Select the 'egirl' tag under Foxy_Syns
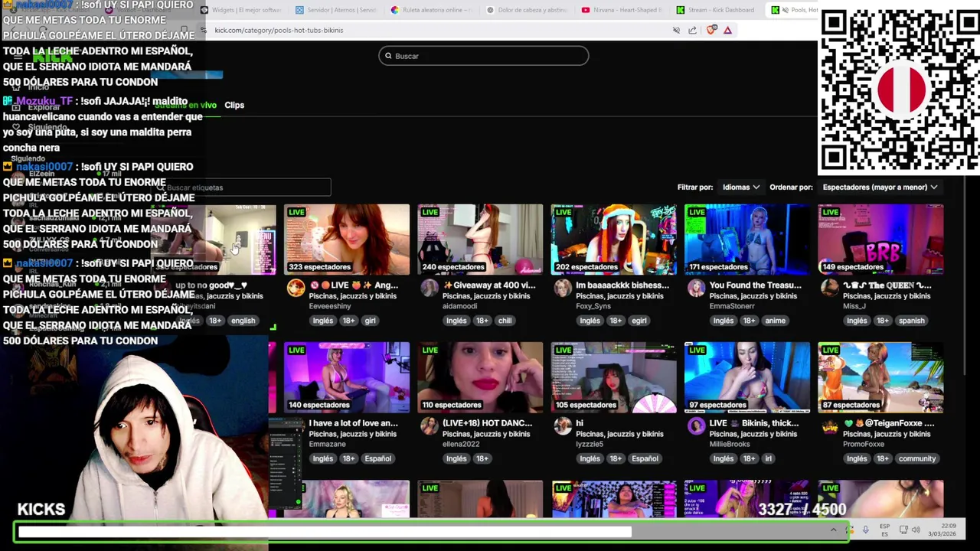The height and width of the screenshot is (551, 980). click(639, 321)
